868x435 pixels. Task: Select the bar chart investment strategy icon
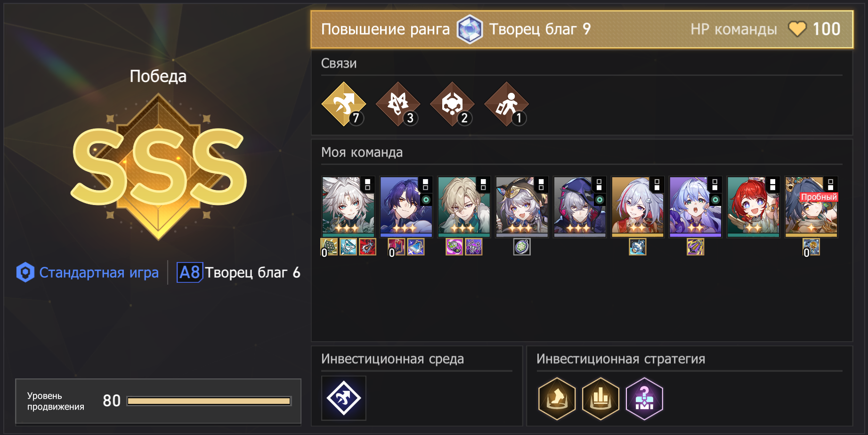click(x=600, y=399)
